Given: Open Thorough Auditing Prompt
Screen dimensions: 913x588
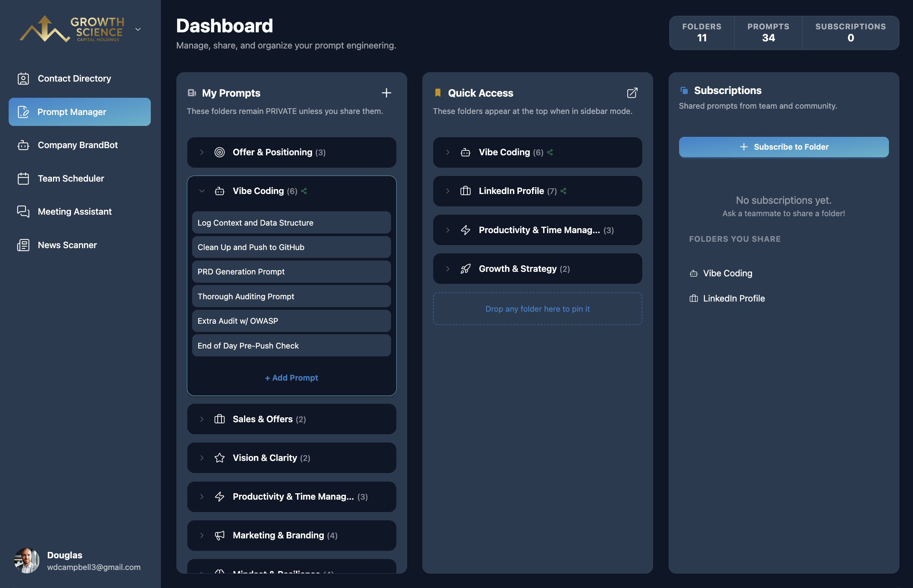Looking at the screenshot, I should click(x=291, y=296).
